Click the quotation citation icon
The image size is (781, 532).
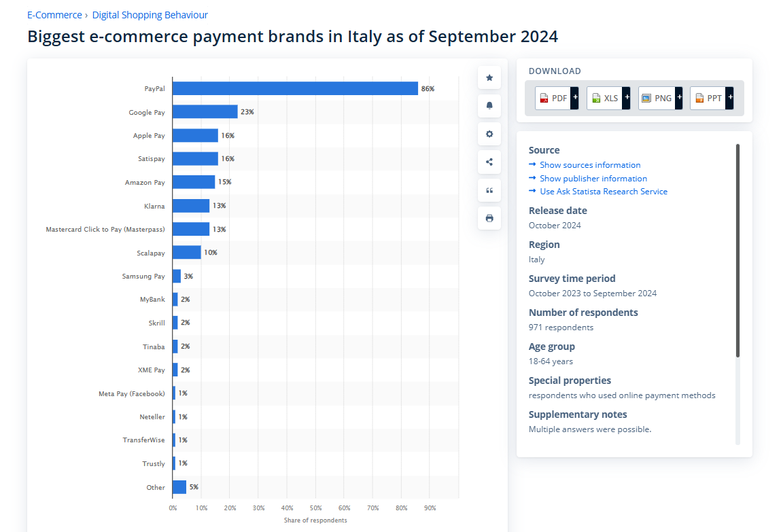point(489,190)
